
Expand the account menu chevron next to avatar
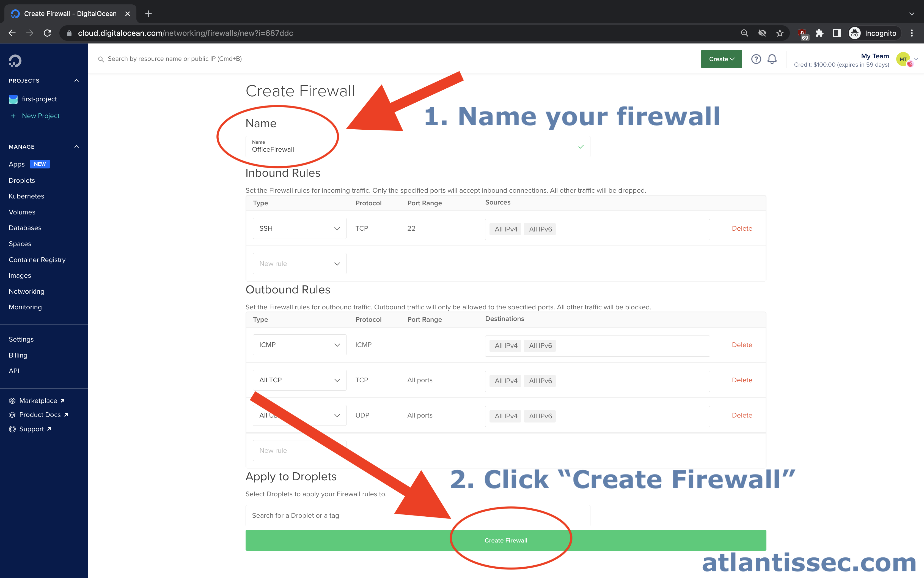[916, 59]
